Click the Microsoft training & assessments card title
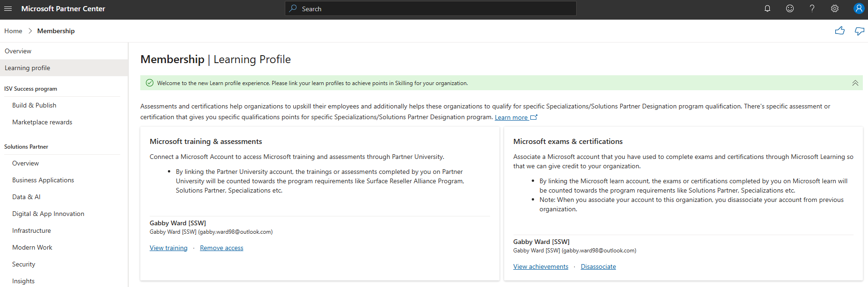 tap(206, 141)
